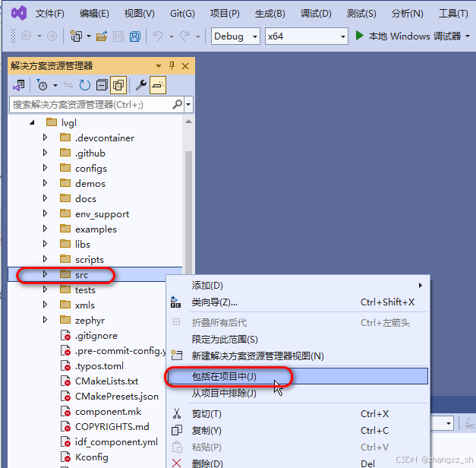Click the Visual Studio logo icon

[x=19, y=13]
